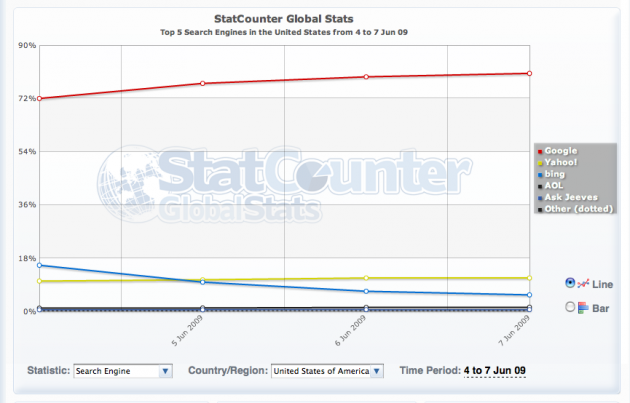Click Google's data point on 5 Jun 2009
This screenshot has height=403, width=630.
click(202, 83)
